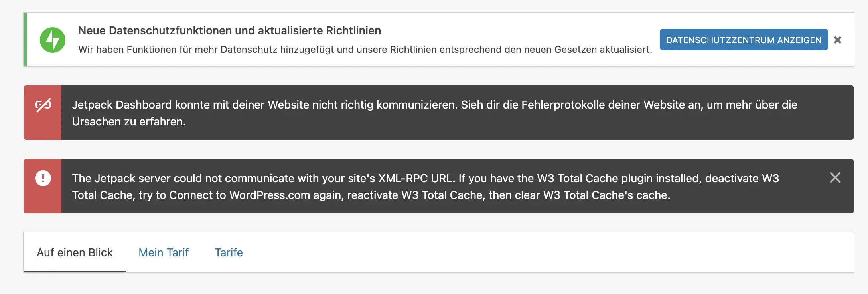Image resolution: width=868 pixels, height=294 pixels.
Task: Click the white exclamation mark error icon
Action: pyautogui.click(x=43, y=178)
